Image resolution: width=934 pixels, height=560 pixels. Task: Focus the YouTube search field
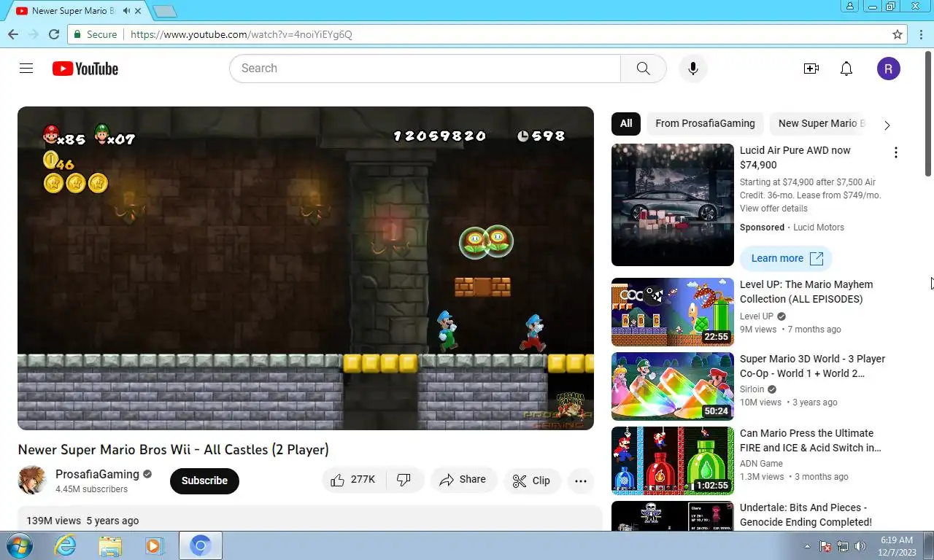(425, 69)
